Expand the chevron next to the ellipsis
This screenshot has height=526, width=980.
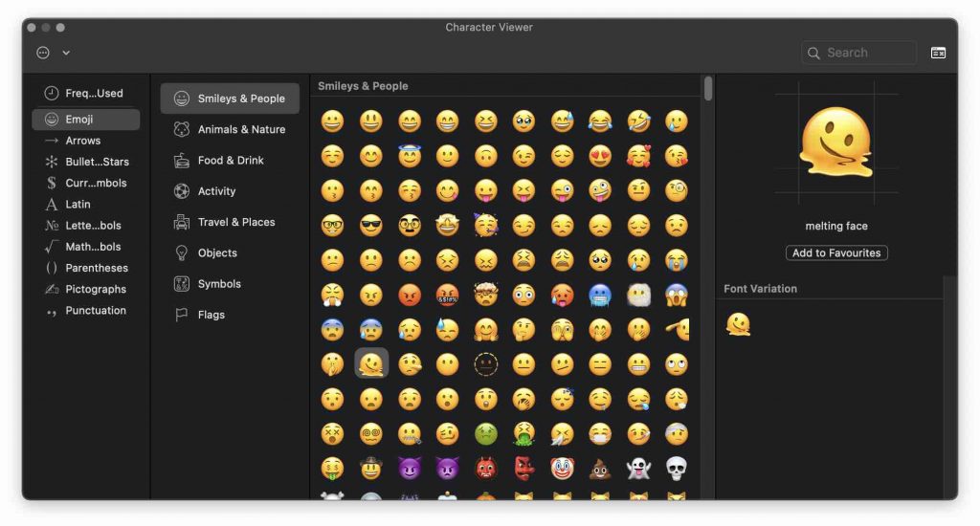66,54
